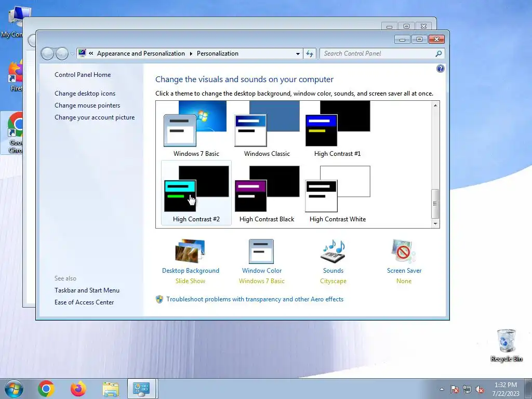Click the Cityscape sound scheme label

tap(333, 281)
